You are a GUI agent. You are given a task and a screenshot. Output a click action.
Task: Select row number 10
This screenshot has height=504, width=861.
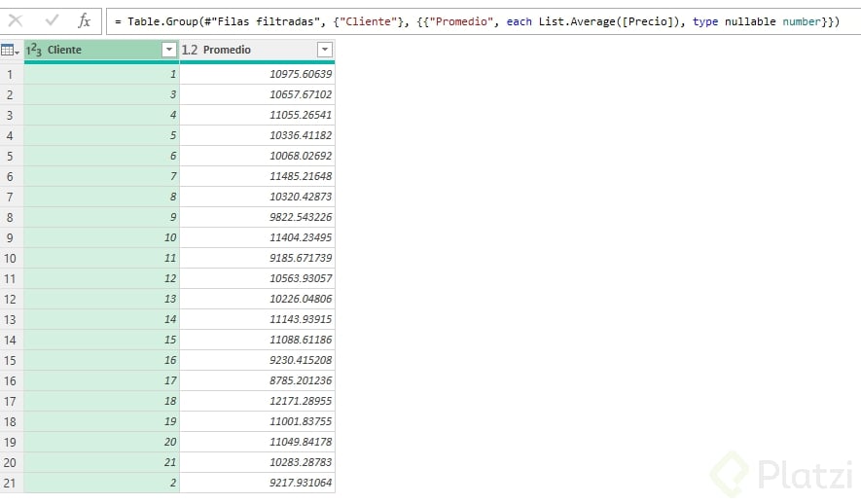click(x=11, y=258)
